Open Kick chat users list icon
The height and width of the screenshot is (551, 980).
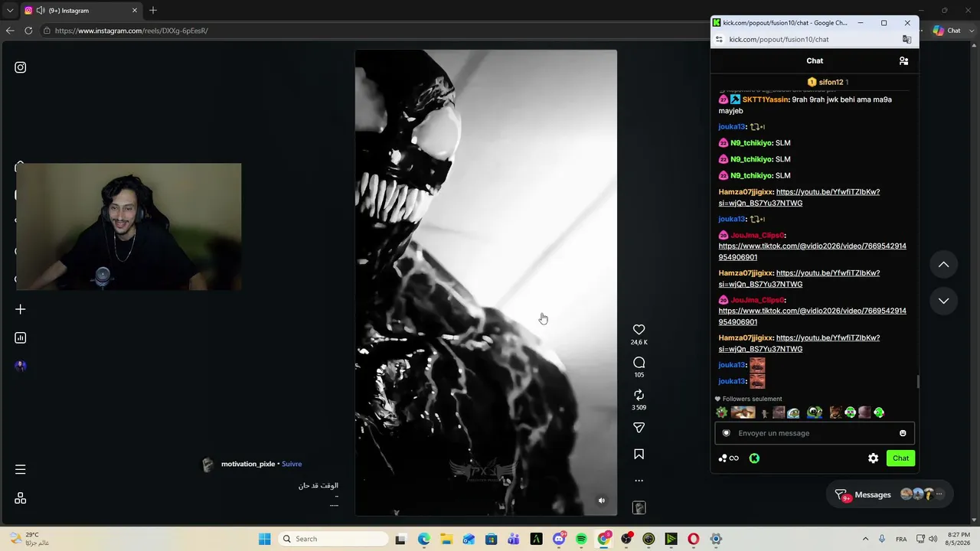(903, 60)
